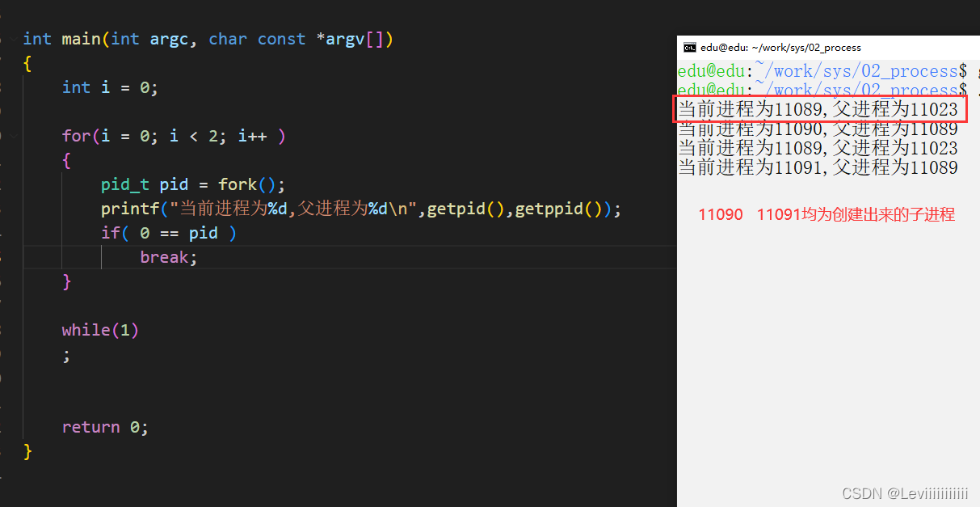Click 'i++' in the for loop header
980x507 pixels.
[x=252, y=136]
